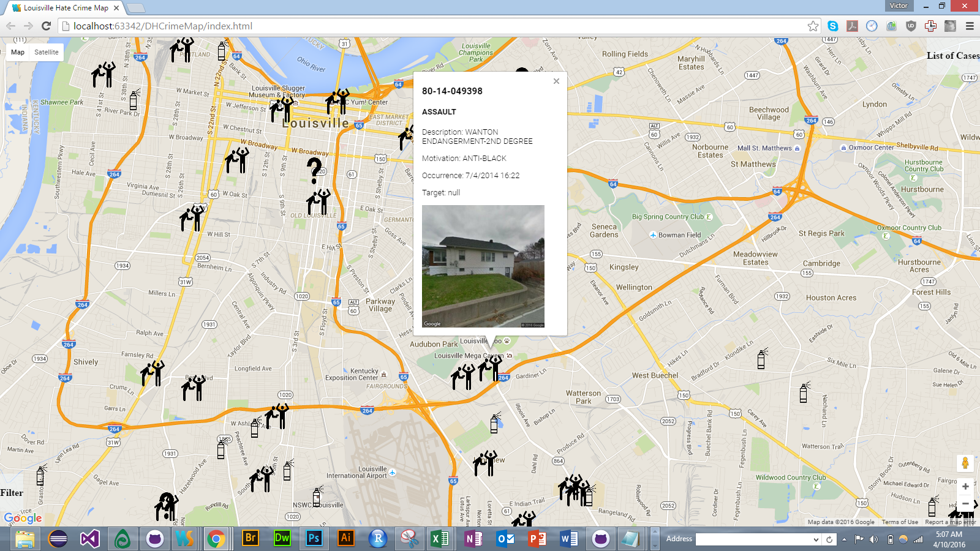Open Adobe Illustrator in the taskbar
This screenshot has height=551, width=980.
pyautogui.click(x=345, y=538)
